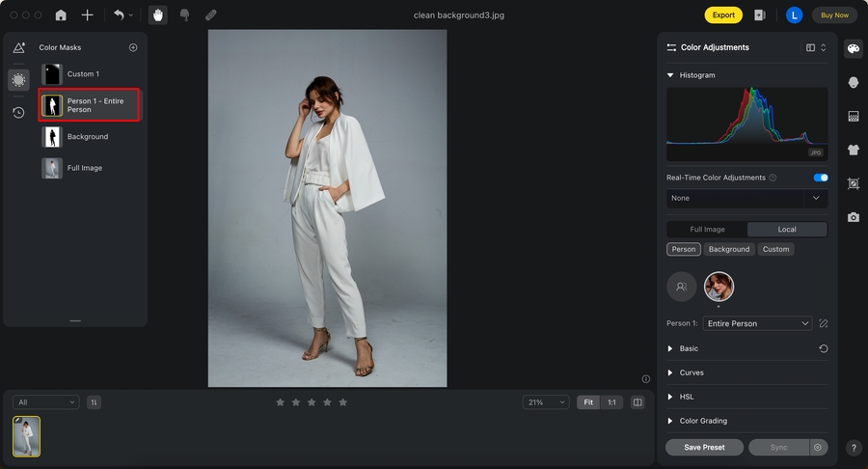Expand the Curves section
This screenshot has width=868, height=469.
pos(692,372)
